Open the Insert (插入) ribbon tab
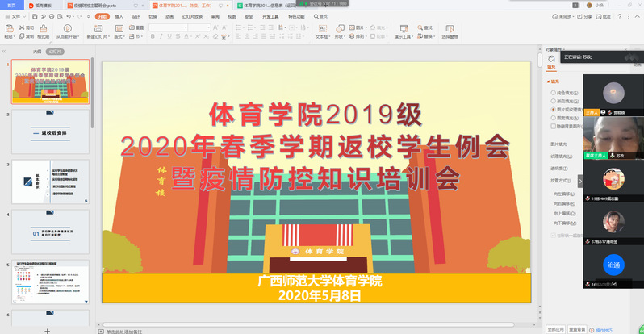Screen dimensions: 644x334 (x=119, y=16)
